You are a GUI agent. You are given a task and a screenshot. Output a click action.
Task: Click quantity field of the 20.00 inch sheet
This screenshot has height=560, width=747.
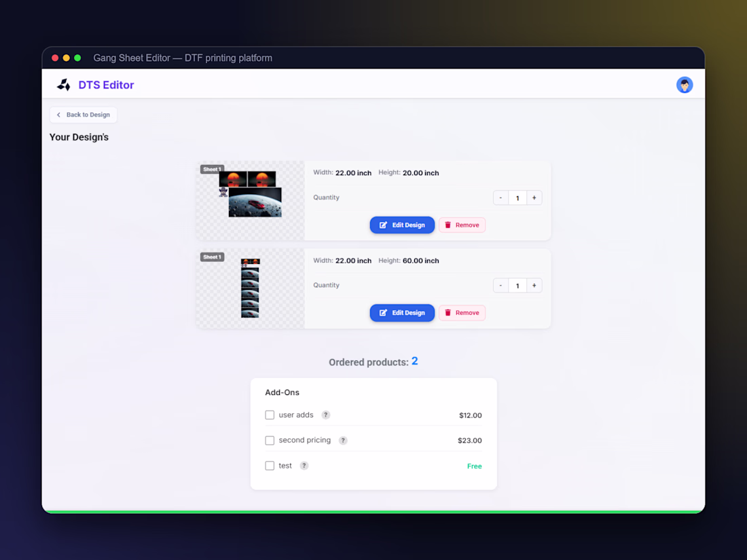(517, 198)
